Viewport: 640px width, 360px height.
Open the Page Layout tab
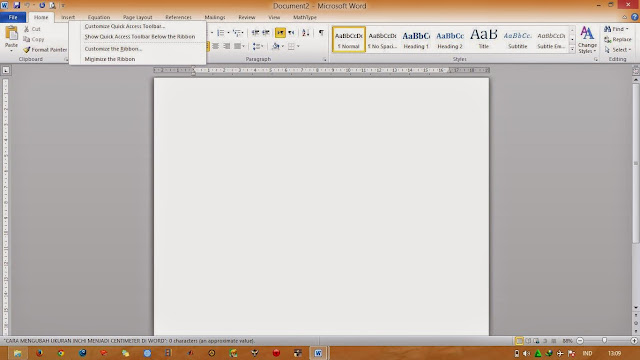(x=138, y=17)
